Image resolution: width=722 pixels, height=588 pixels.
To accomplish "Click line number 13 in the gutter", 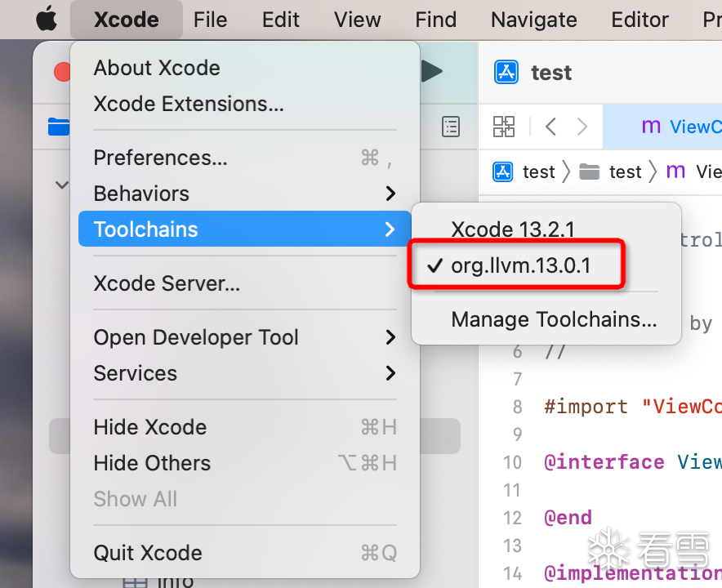I will pyautogui.click(x=512, y=546).
